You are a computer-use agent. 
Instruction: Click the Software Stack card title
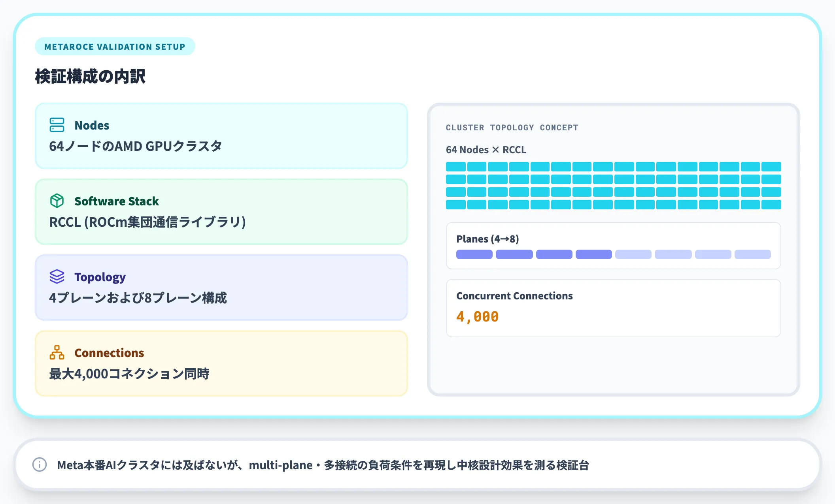117,201
